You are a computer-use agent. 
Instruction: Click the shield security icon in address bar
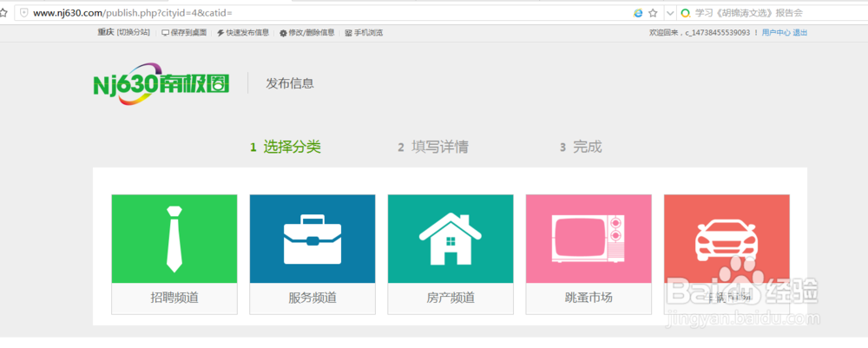23,13
